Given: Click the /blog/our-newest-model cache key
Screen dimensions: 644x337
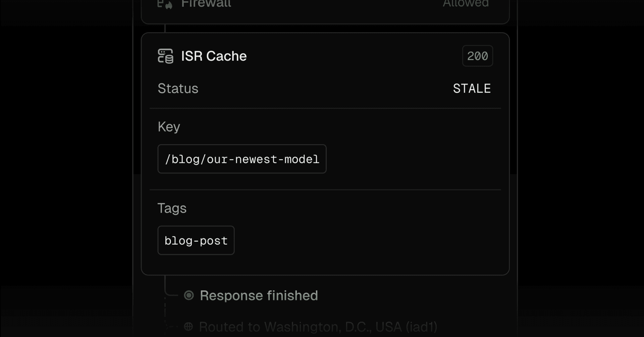Looking at the screenshot, I should (x=242, y=159).
